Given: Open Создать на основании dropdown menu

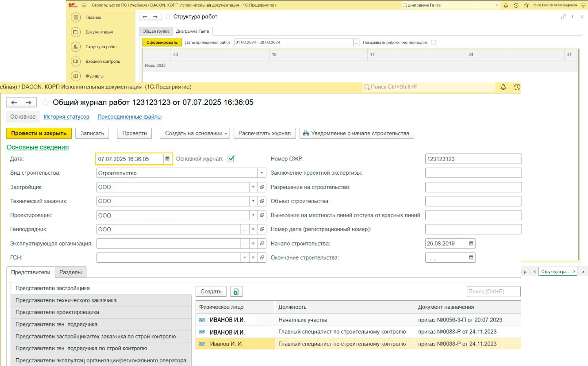Looking at the screenshot, I should 196,133.
